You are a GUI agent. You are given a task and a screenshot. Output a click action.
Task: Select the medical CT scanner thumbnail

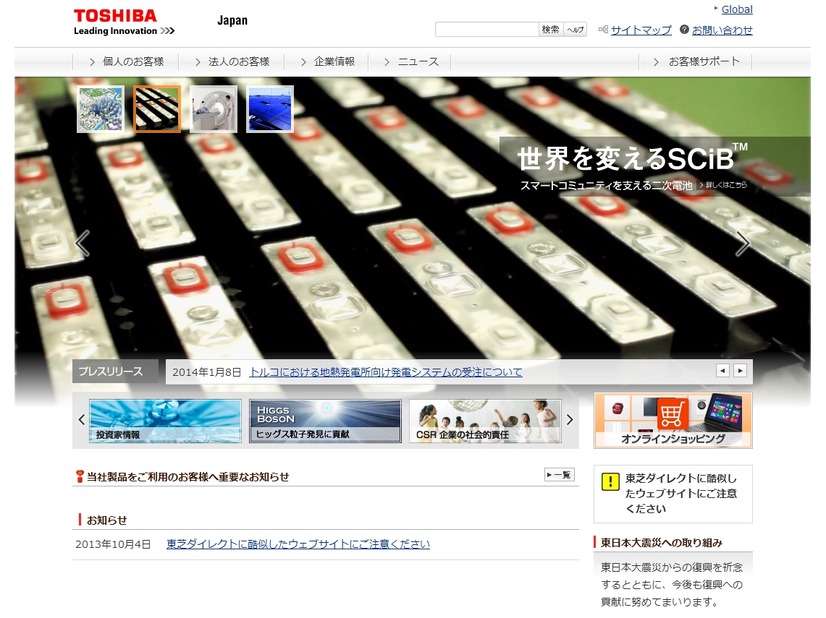pyautogui.click(x=213, y=109)
